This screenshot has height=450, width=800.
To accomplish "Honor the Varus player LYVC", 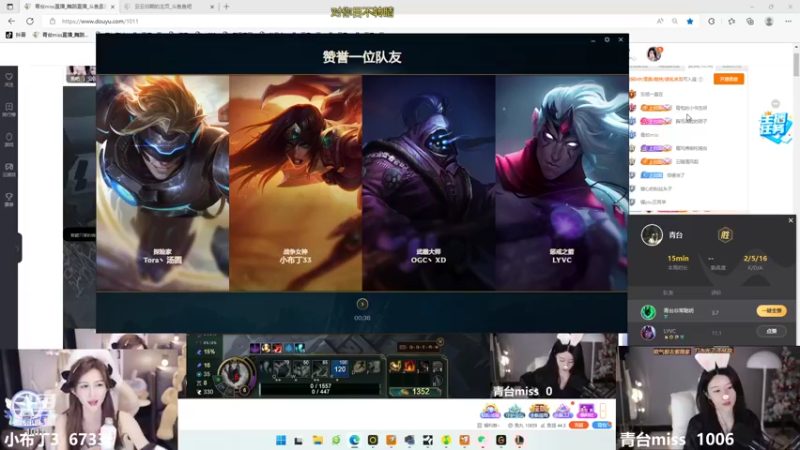I will (x=561, y=183).
